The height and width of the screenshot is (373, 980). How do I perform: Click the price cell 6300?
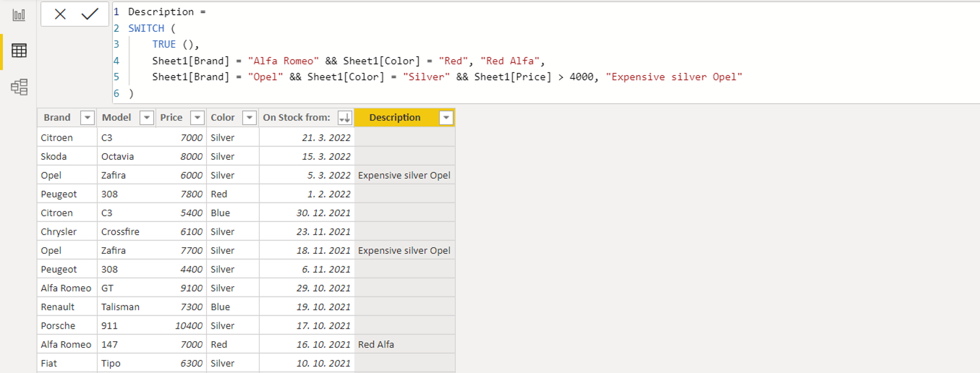(x=181, y=363)
